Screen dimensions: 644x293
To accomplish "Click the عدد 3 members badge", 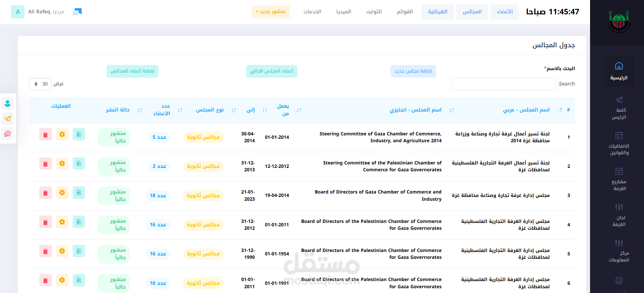I will (x=159, y=166).
